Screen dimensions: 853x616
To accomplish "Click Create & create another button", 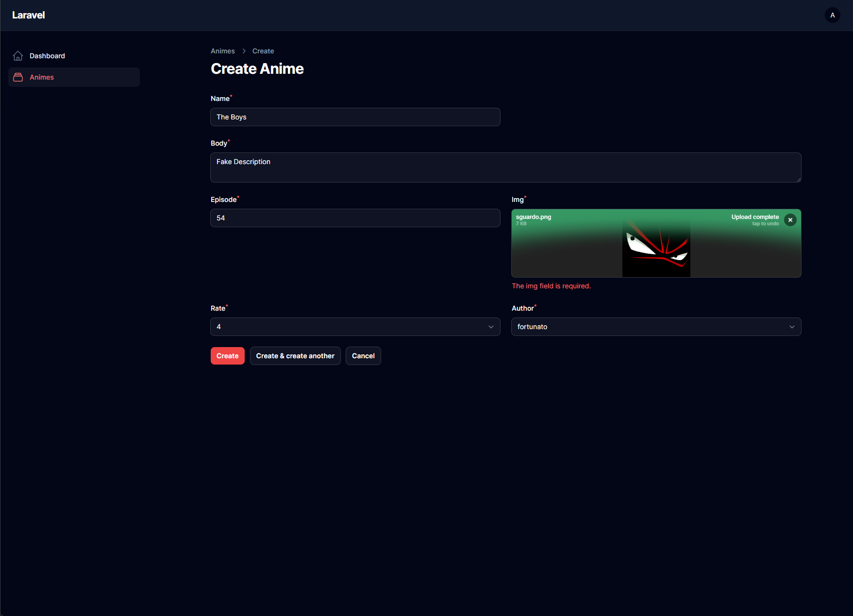I will (x=295, y=356).
